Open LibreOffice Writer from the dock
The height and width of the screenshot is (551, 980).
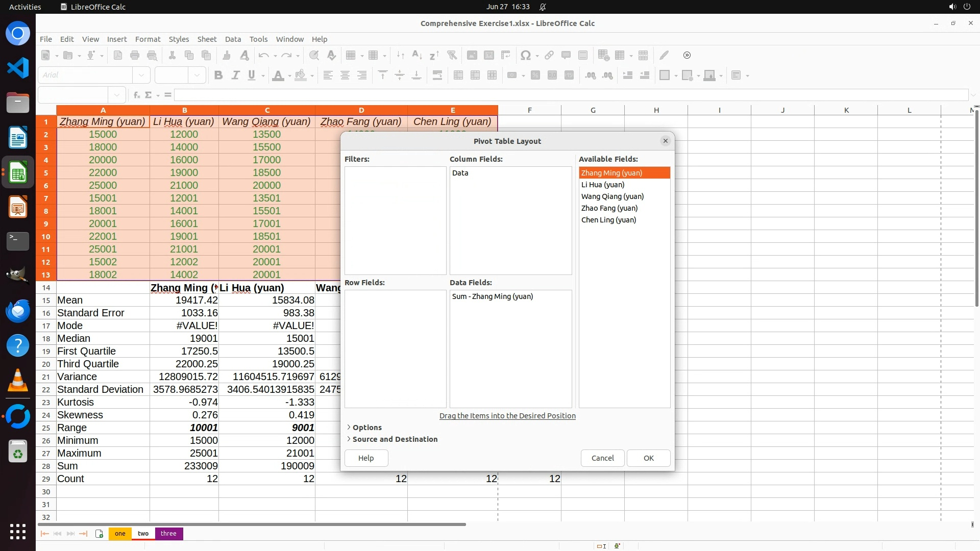coord(18,138)
